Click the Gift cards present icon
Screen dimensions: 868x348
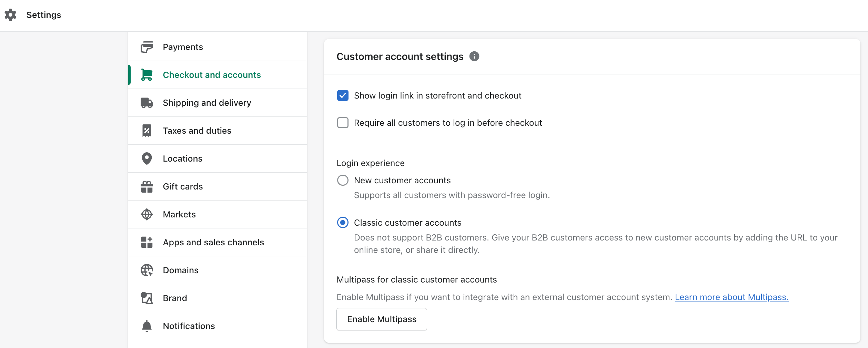click(147, 186)
